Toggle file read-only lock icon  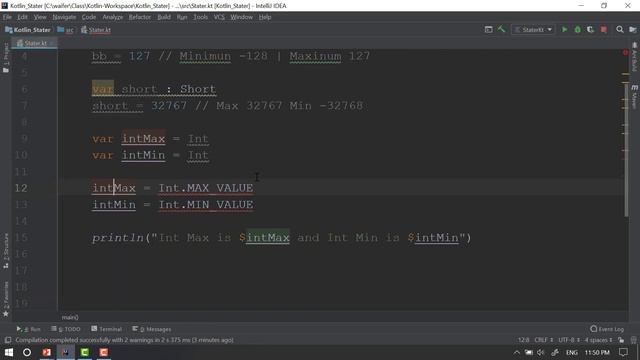click(x=621, y=340)
